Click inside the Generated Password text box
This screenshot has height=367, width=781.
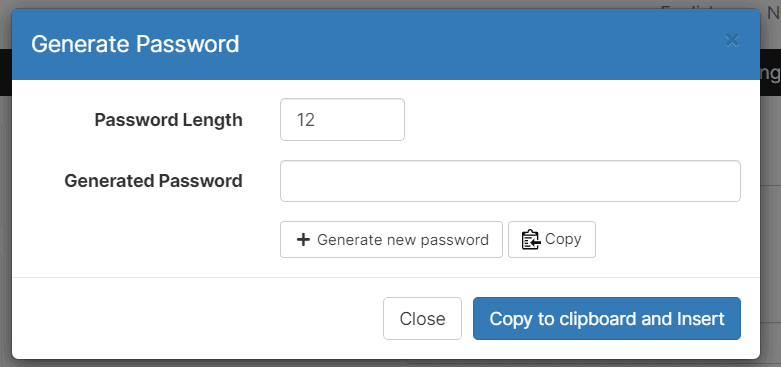point(510,181)
